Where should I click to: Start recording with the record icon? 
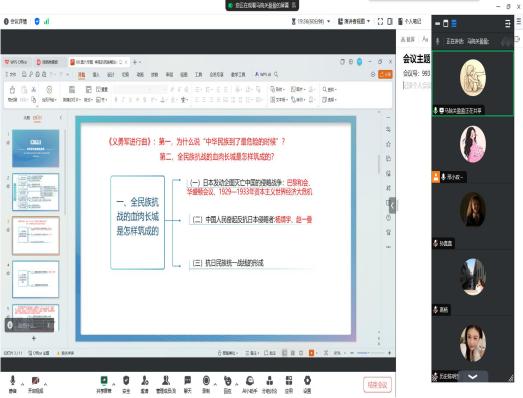point(206,384)
